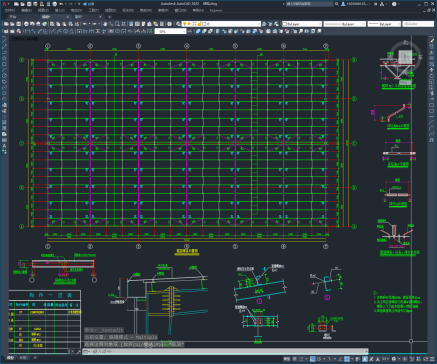Open the AutoCAD application menu A logo
437x364 pixels.
(x=4, y=4)
